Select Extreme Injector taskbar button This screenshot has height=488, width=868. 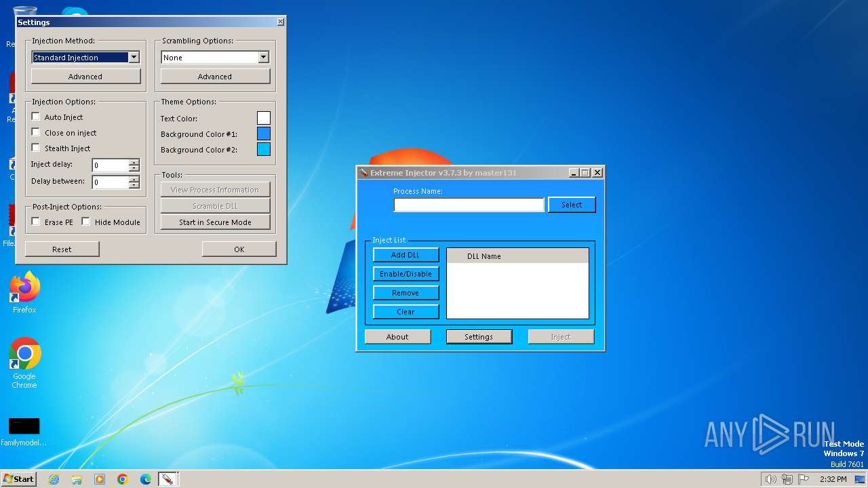coord(167,479)
